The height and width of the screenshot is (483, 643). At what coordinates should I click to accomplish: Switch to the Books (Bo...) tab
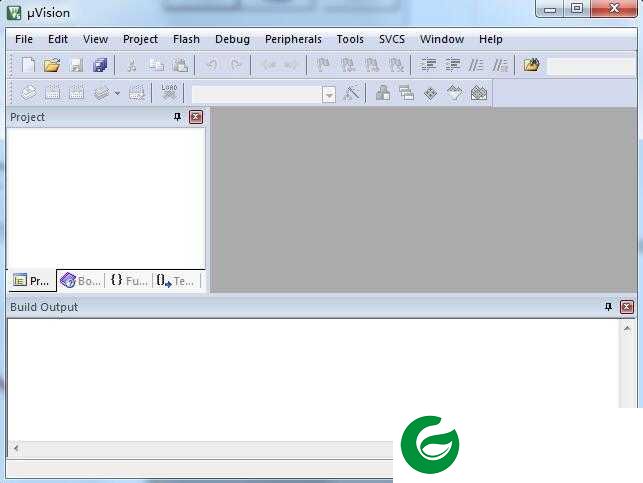(80, 280)
